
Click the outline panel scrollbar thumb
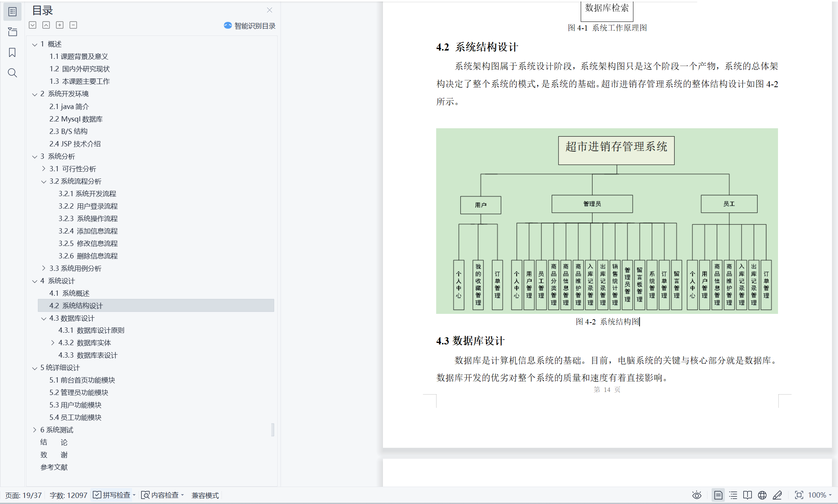pos(272,429)
